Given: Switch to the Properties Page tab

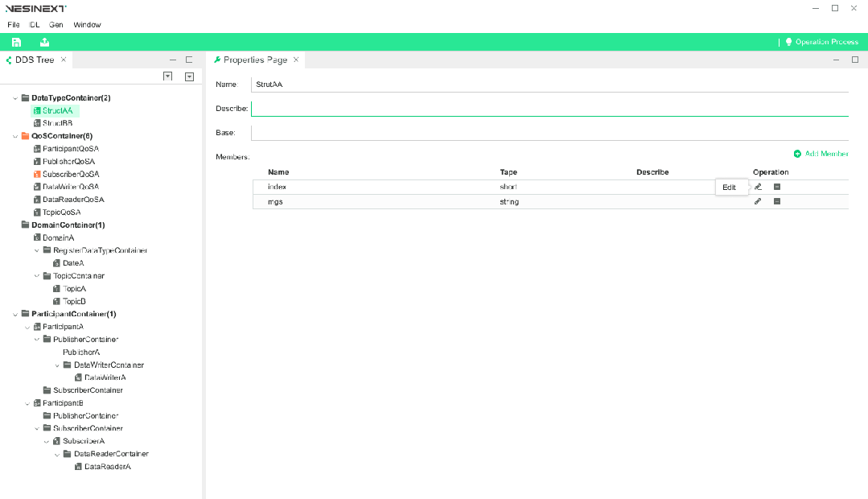Looking at the screenshot, I should coord(254,60).
